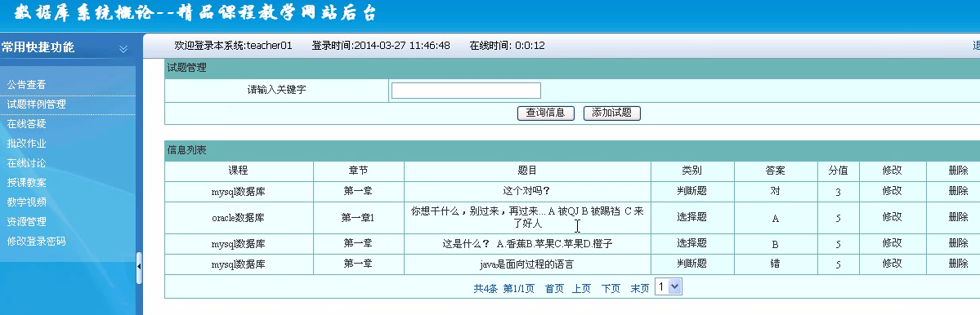Open the page number dropdown

(x=668, y=287)
